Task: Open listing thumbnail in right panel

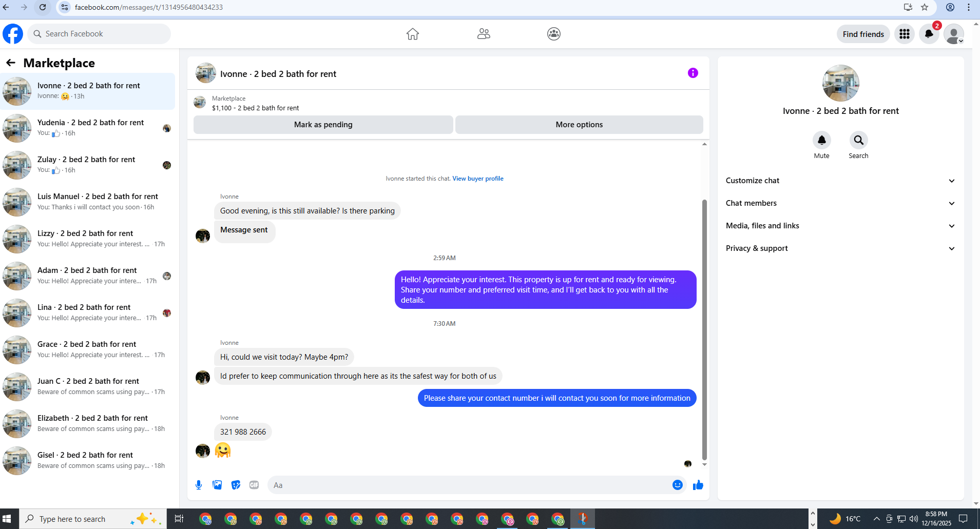Action: pos(841,83)
